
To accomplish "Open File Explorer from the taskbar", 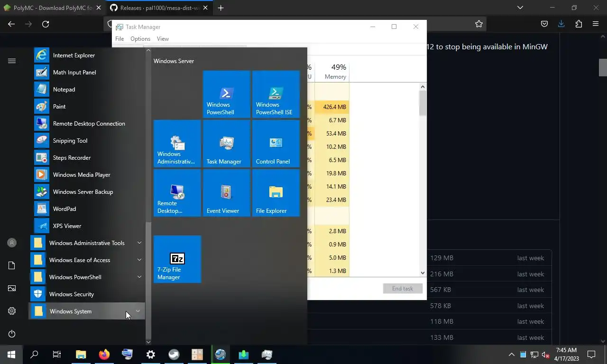I will pos(81,355).
